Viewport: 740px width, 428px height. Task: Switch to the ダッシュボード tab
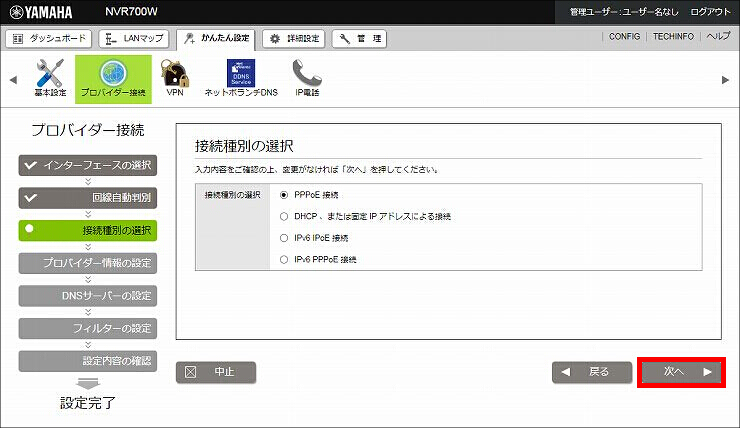[x=49, y=39]
